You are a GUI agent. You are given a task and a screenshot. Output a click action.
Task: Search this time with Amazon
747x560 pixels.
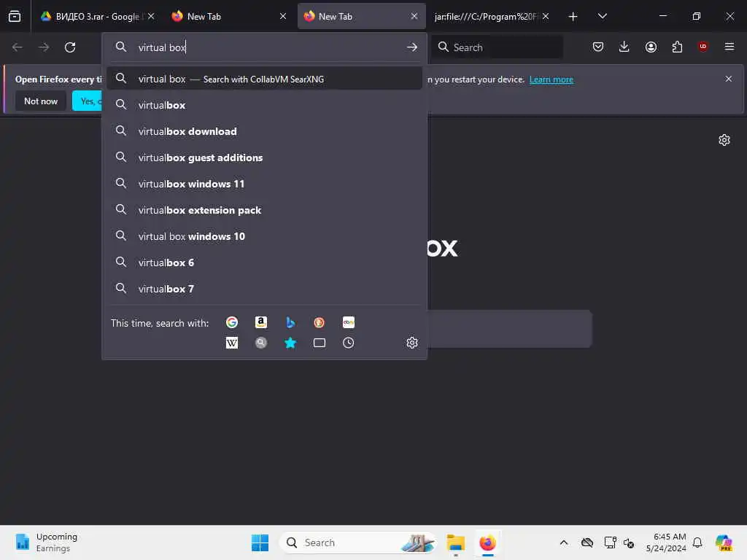(x=260, y=322)
